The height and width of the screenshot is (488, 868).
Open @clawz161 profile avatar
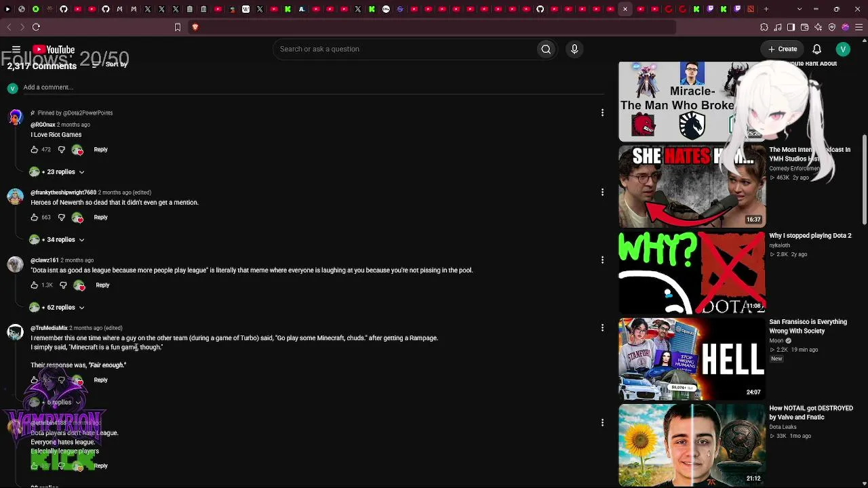tap(15, 264)
